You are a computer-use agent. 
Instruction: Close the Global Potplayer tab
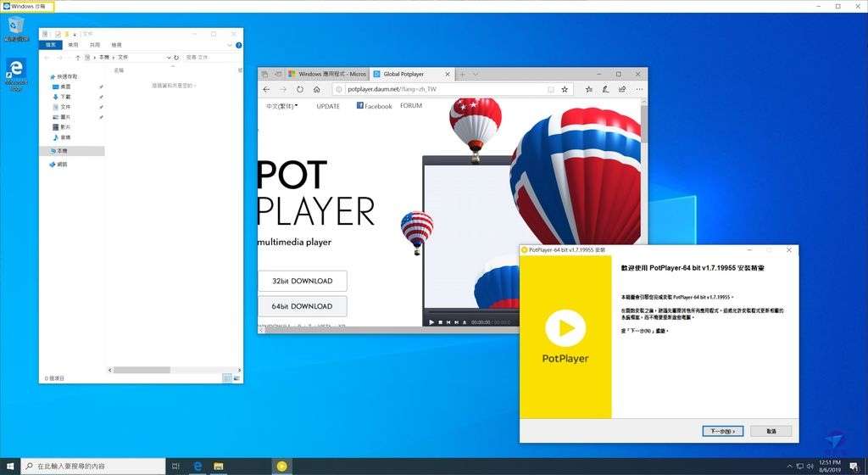(448, 74)
